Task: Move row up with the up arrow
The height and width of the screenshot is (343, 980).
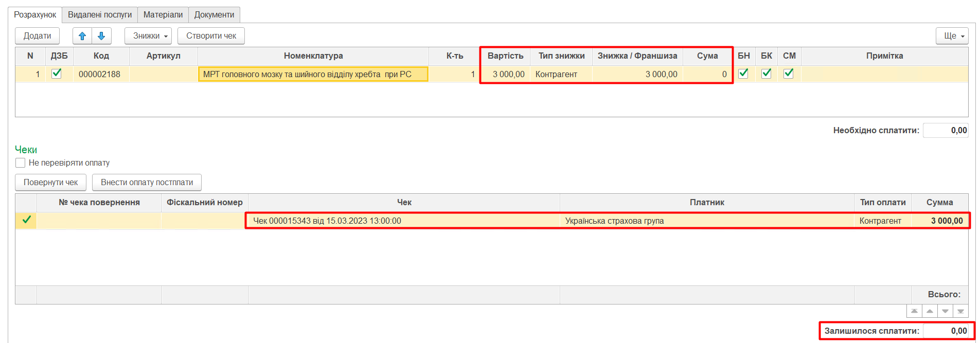Action: coord(82,36)
